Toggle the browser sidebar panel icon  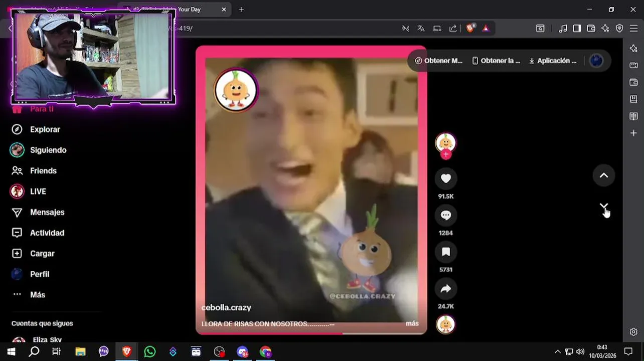(577, 29)
